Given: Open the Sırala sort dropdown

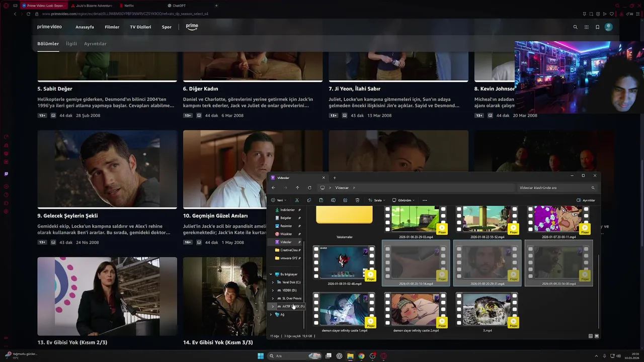Looking at the screenshot, I should (x=376, y=200).
